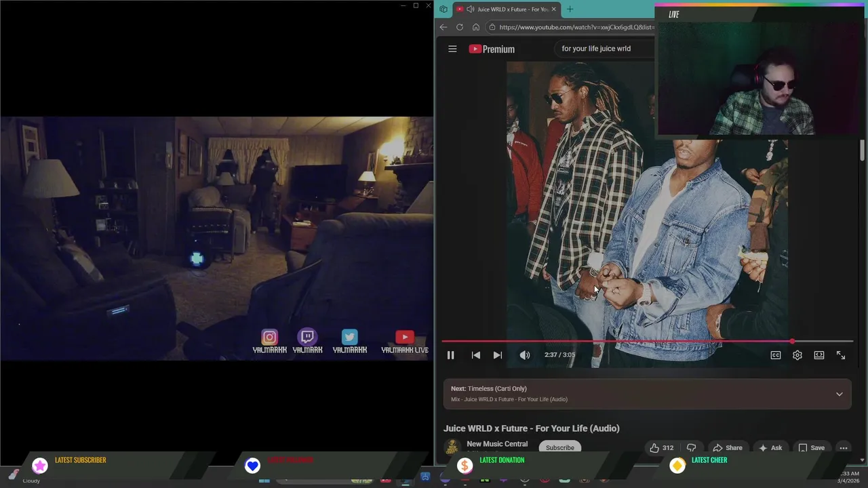Select the Juice WRLD x Future tab
The height and width of the screenshot is (488, 868).
(x=506, y=9)
